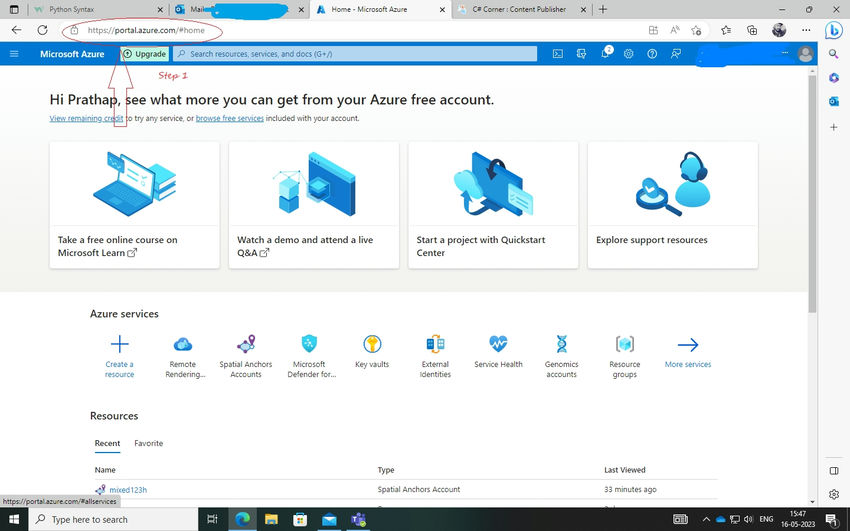Viewport: 850px width, 531px height.
Task: Open a new browser tab
Action: tap(603, 9)
